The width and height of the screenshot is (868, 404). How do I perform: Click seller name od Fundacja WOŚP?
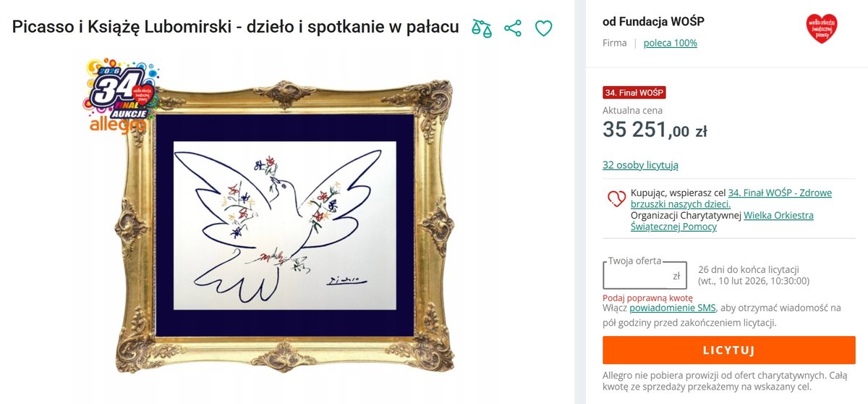(653, 22)
